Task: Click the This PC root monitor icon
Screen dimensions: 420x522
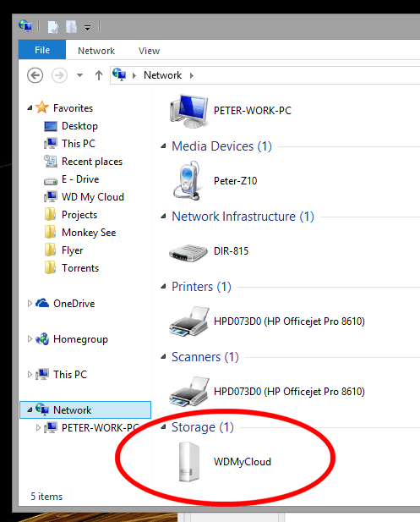Action: pyautogui.click(x=42, y=374)
